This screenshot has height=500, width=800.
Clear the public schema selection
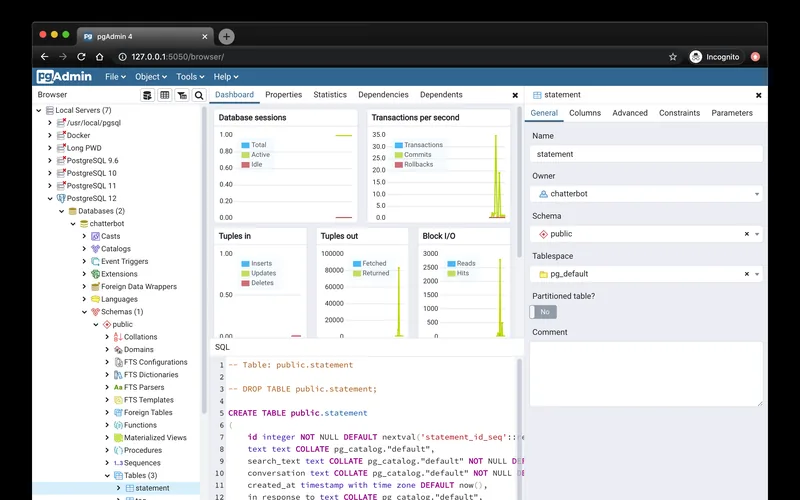click(x=746, y=234)
